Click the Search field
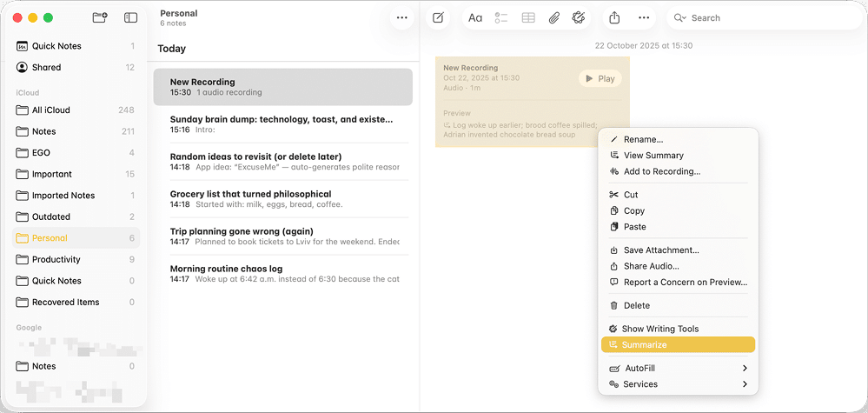Image resolution: width=868 pixels, height=413 pixels. point(764,17)
